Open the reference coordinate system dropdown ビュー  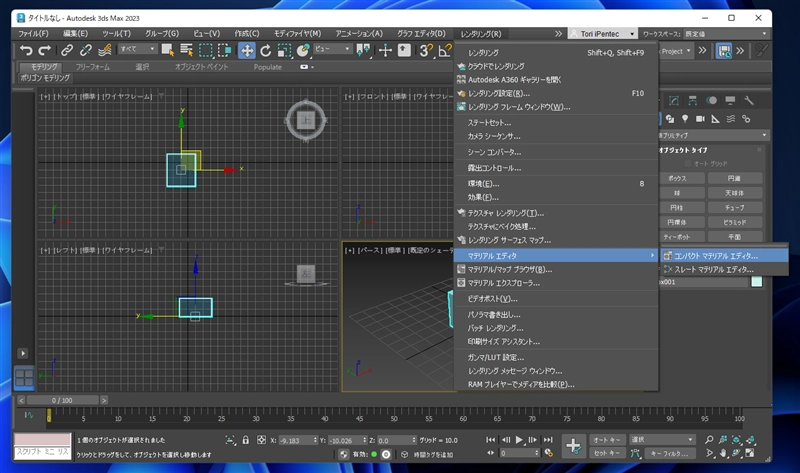pyautogui.click(x=333, y=49)
